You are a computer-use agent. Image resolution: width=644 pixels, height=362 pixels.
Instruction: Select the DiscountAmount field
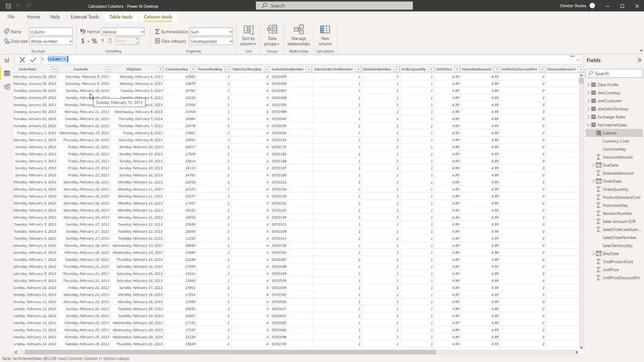click(x=618, y=157)
